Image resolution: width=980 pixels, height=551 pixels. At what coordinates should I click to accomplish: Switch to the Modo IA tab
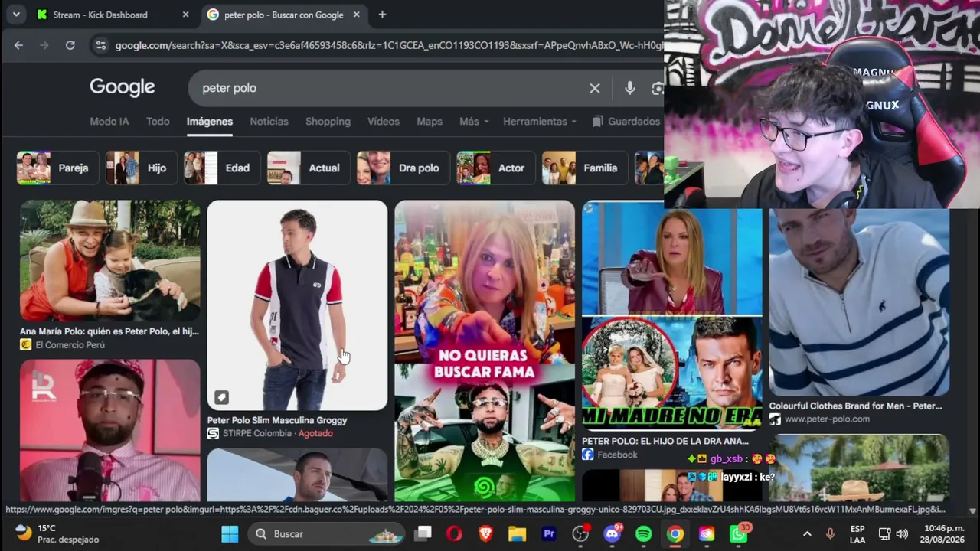[109, 122]
